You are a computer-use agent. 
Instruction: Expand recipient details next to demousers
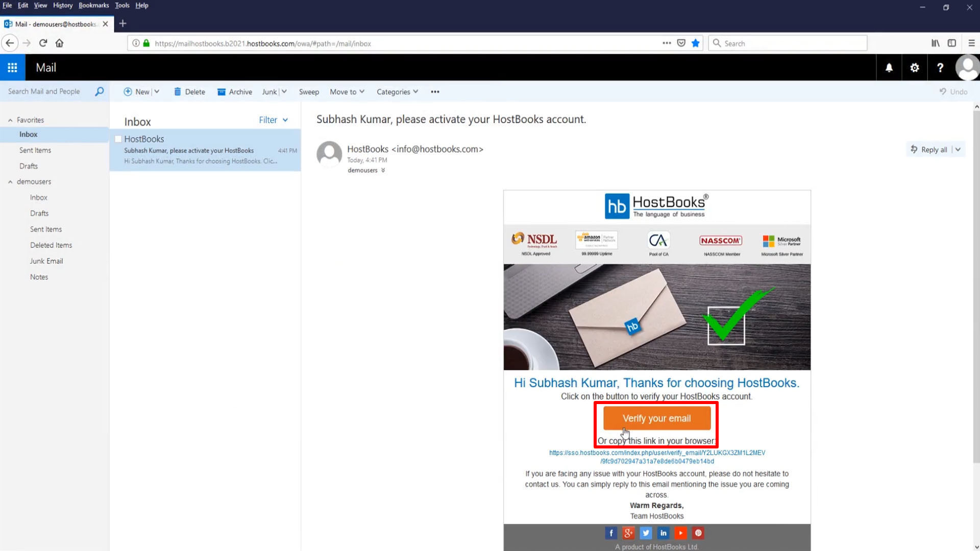pos(383,170)
